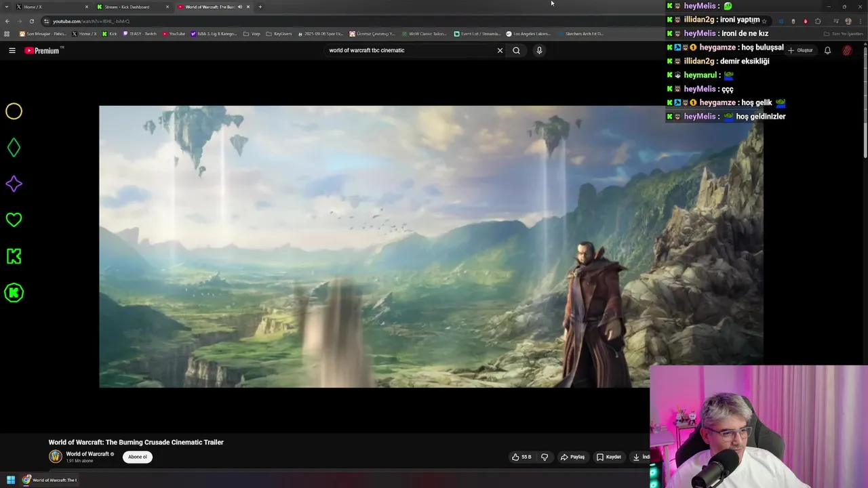The width and height of the screenshot is (868, 488).
Task: Open World of Warcraft channel avatar
Action: 56,457
